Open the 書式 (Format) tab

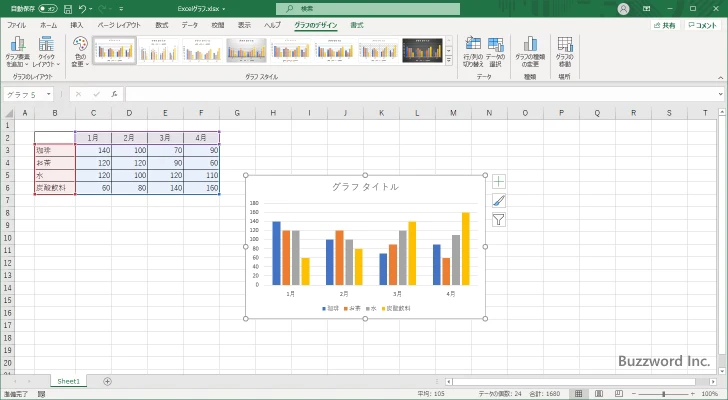point(357,25)
